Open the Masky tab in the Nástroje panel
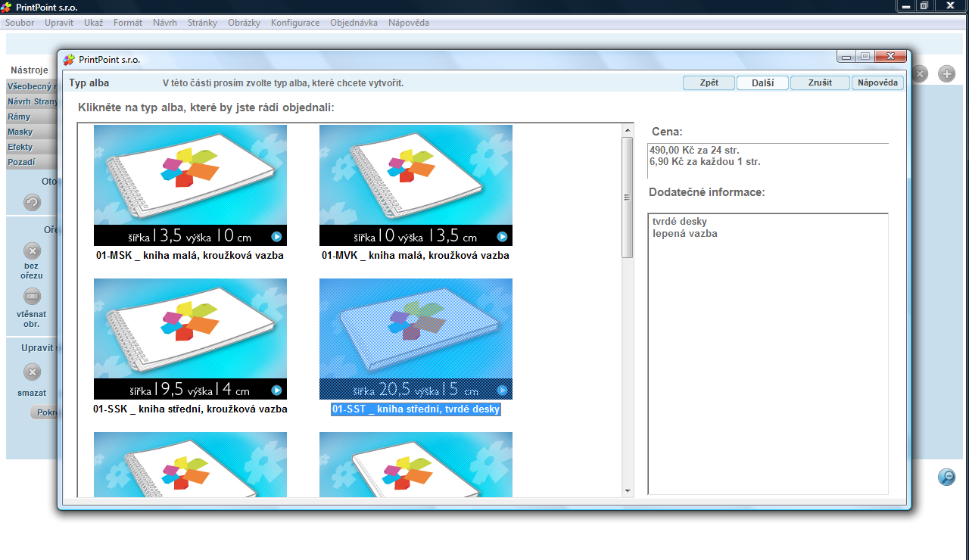This screenshot has height=560, width=969. (x=32, y=132)
